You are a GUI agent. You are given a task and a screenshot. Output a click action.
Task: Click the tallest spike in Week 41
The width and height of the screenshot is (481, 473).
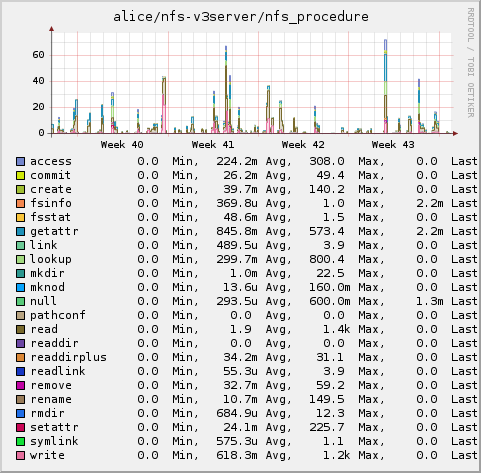coord(226,89)
